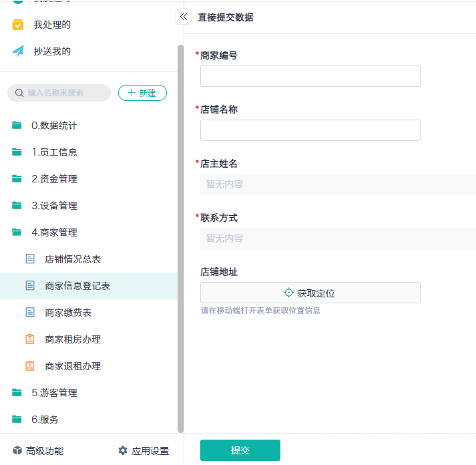The image size is (476, 465).
Task: Collapse the 4.商家管理 folder
Action: [x=53, y=232]
